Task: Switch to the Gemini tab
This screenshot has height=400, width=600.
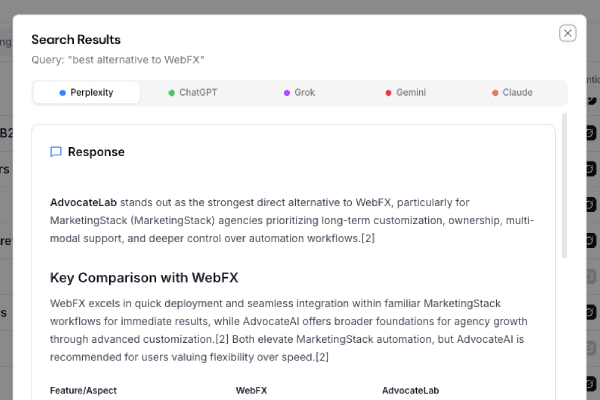Action: (406, 93)
